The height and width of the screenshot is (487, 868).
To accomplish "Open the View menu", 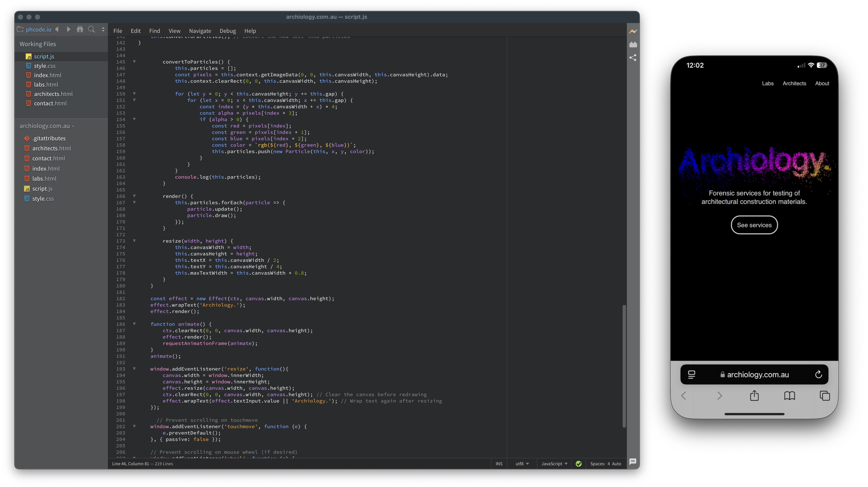I will pos(174,31).
